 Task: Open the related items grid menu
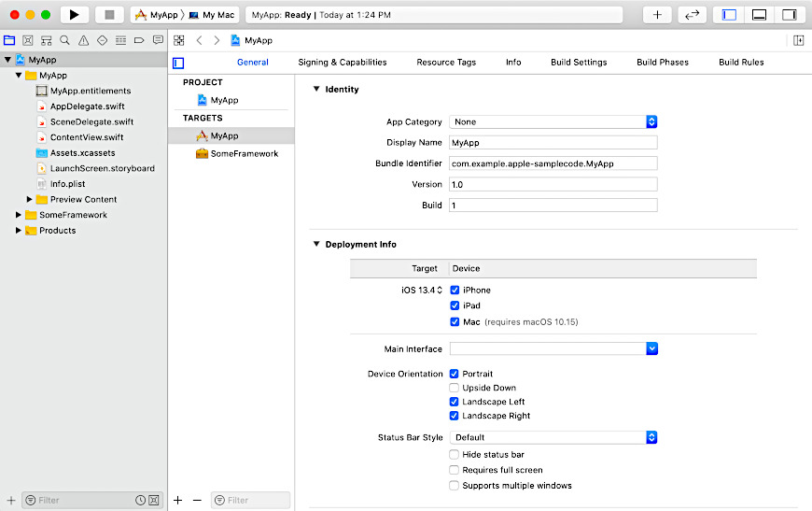tap(178, 40)
